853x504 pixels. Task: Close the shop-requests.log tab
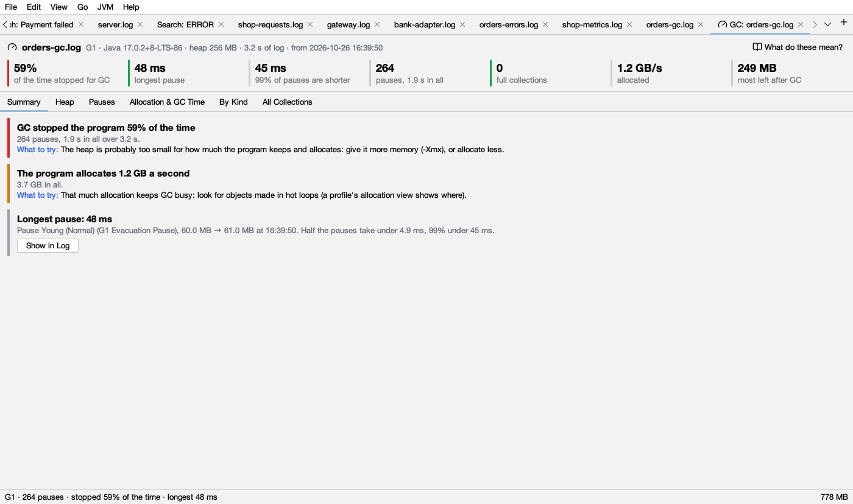pos(310,24)
